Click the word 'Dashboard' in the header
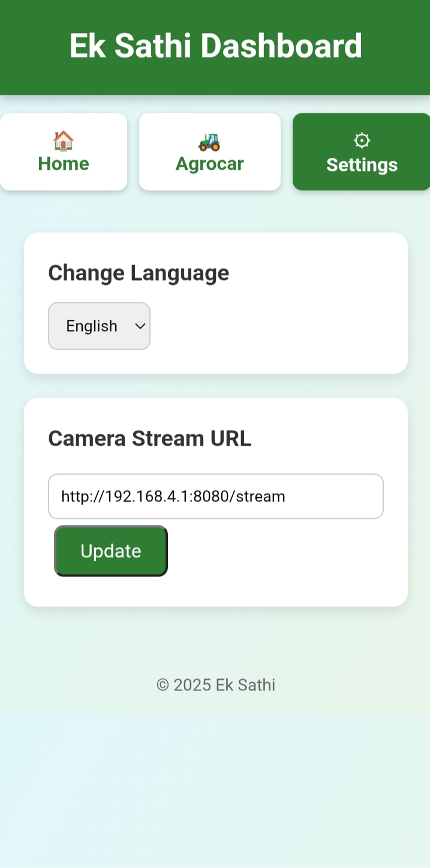Viewport: 430px width, 868px height. 281,46
